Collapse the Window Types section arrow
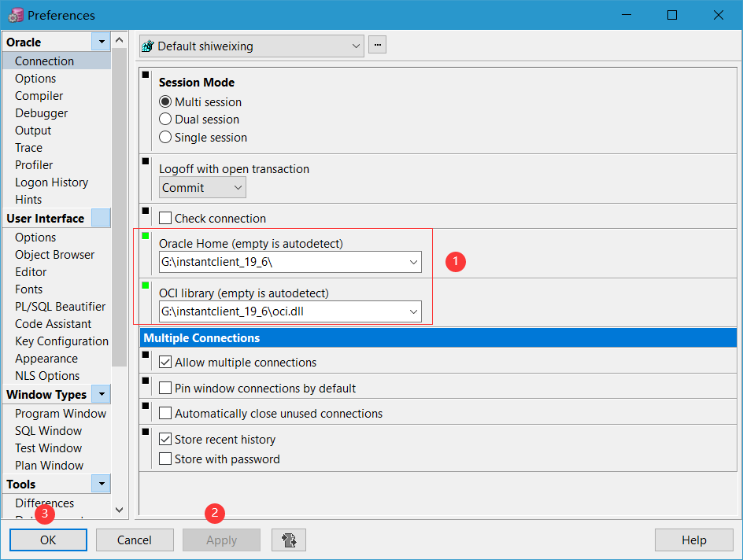The image size is (743, 560). click(101, 394)
